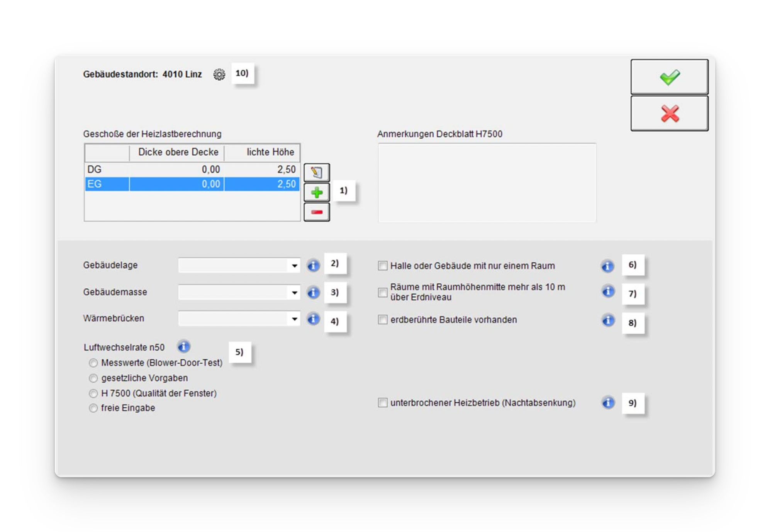Open info icon beside Luftwechselrate n50
Viewport: 770px width, 532px height.
click(184, 347)
